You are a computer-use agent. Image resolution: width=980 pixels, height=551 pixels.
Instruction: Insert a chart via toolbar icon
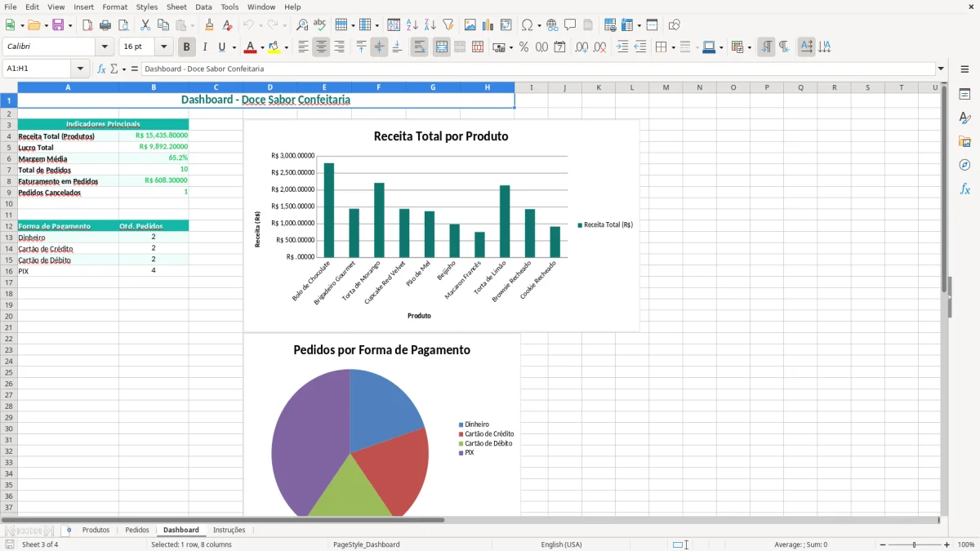(x=488, y=25)
